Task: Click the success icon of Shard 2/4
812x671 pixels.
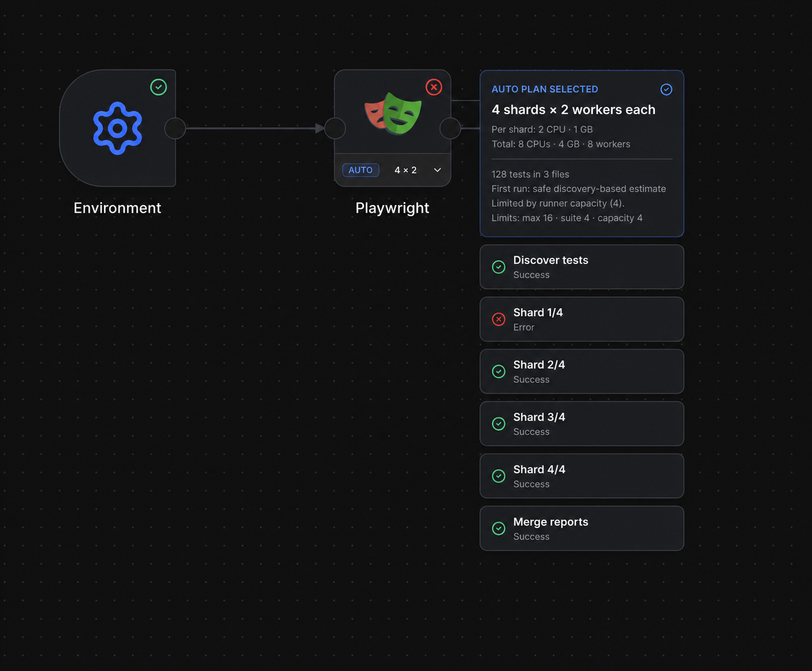Action: 498,371
